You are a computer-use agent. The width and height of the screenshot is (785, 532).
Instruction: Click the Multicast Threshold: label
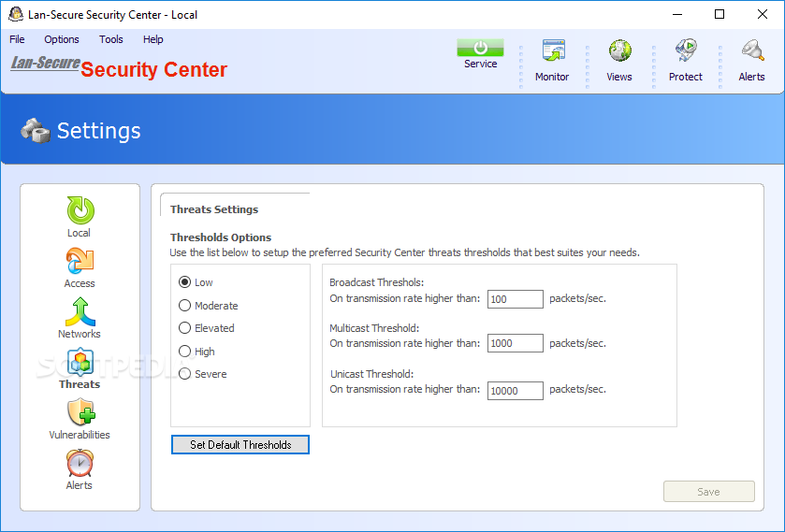(374, 328)
